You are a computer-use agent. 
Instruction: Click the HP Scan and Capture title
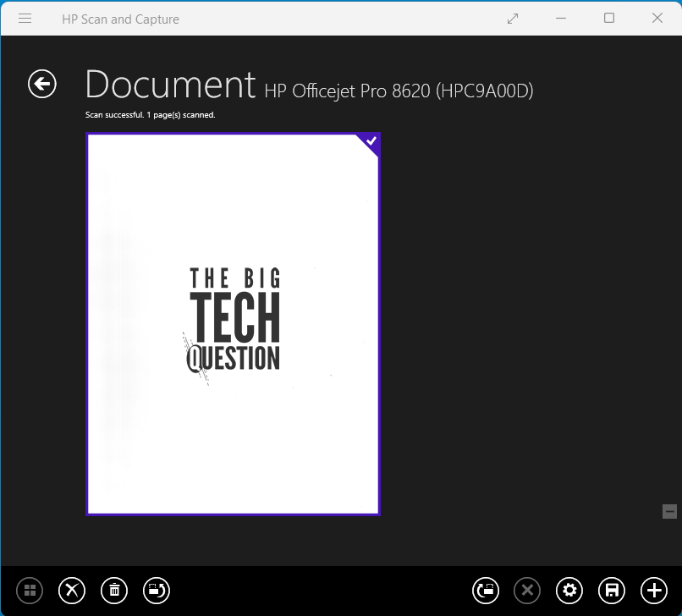pyautogui.click(x=121, y=18)
